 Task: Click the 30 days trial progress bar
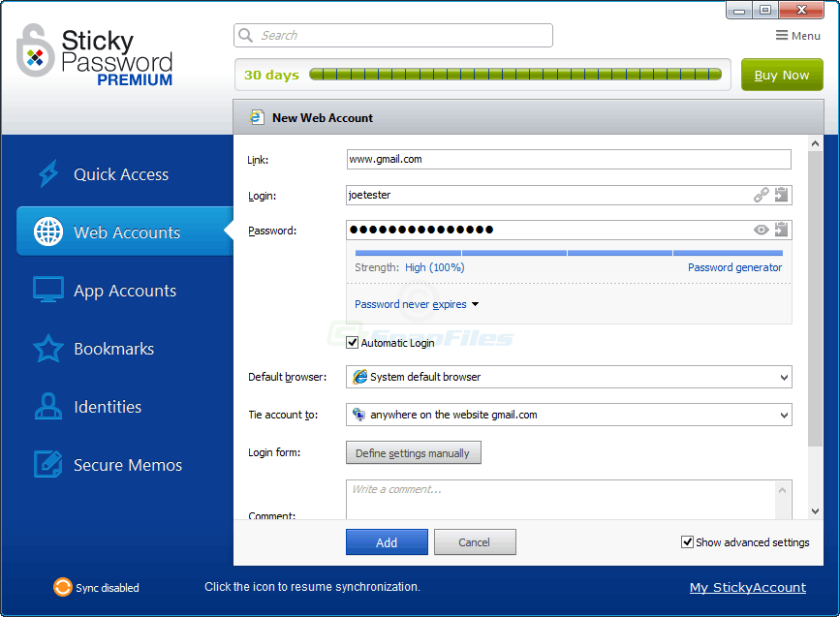click(515, 75)
